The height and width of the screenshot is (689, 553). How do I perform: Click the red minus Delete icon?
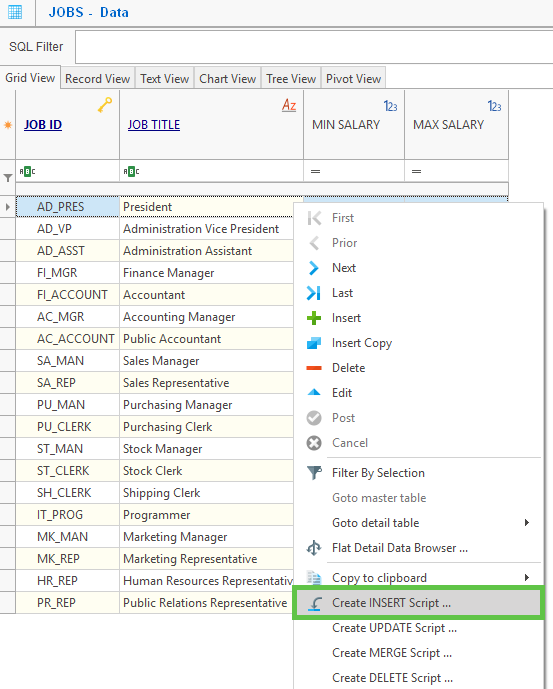click(x=314, y=368)
